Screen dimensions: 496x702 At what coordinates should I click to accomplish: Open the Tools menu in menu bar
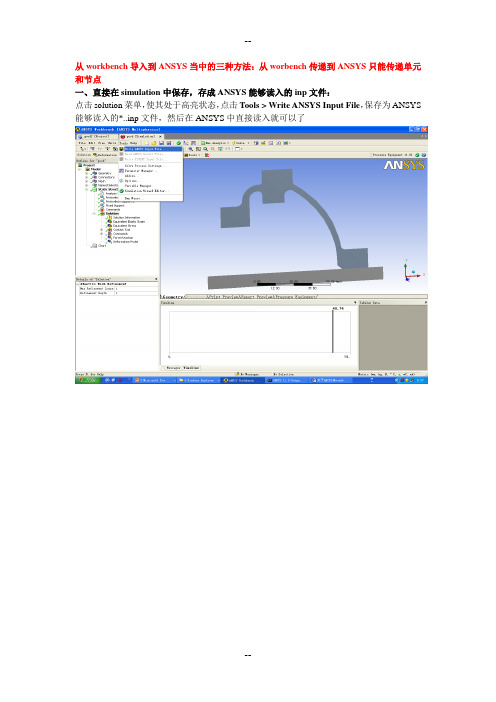point(123,143)
